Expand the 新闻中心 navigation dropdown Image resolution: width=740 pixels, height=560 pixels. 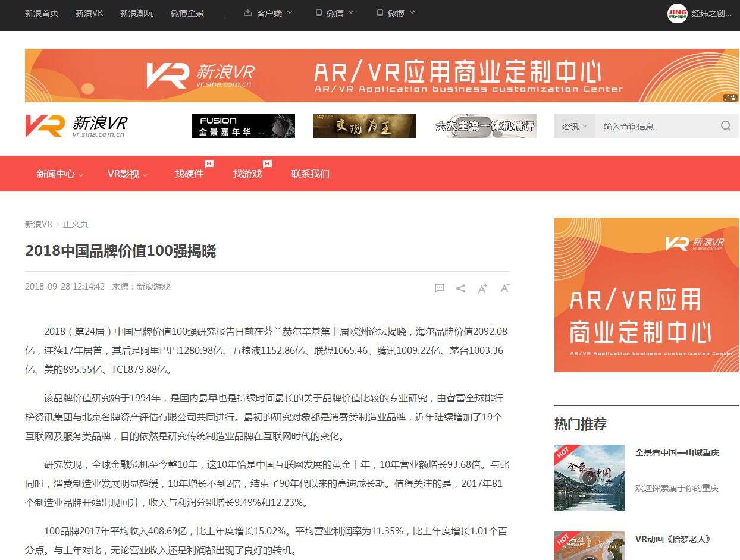[x=58, y=174]
